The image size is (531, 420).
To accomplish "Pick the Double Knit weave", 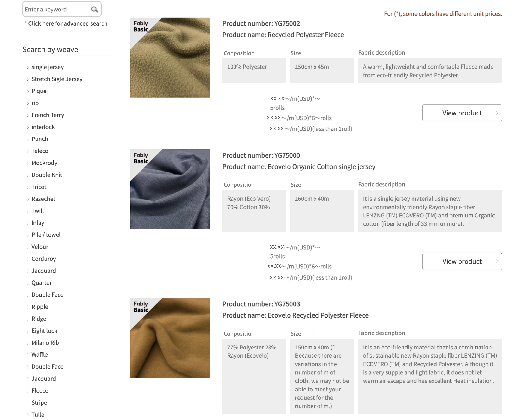I will pyautogui.click(x=47, y=175).
